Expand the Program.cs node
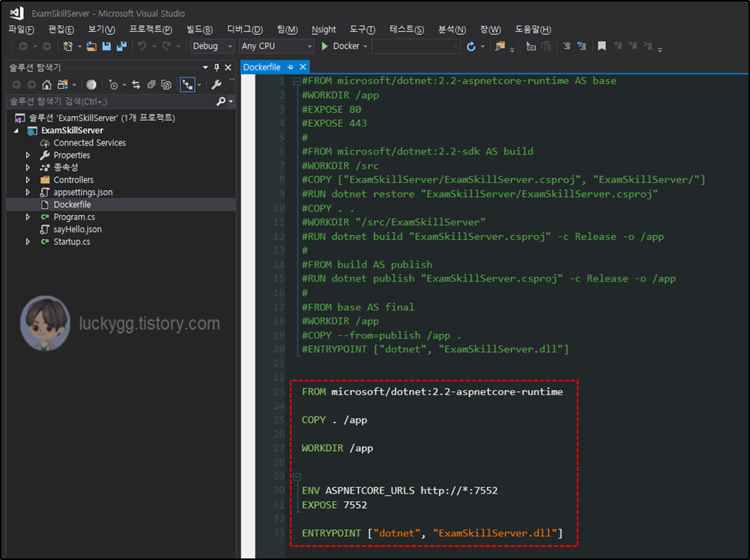750x560 pixels. [28, 217]
